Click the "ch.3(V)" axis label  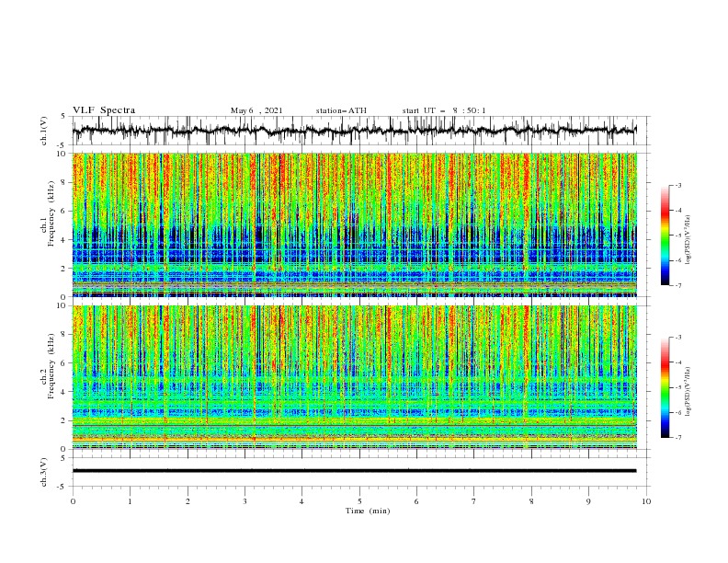click(x=44, y=472)
